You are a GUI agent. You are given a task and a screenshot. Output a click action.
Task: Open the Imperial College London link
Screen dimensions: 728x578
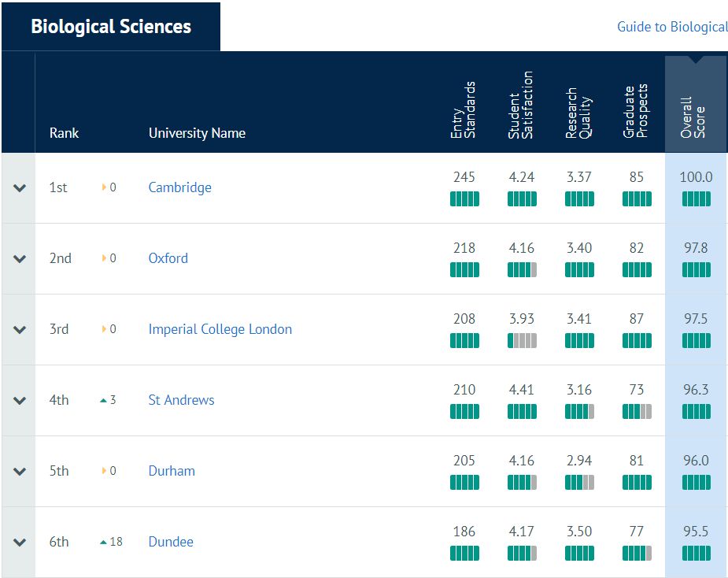click(220, 329)
